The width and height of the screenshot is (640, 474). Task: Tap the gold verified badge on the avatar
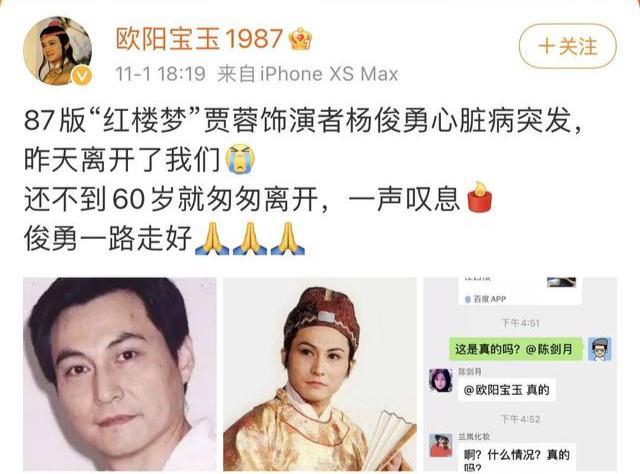(x=82, y=76)
